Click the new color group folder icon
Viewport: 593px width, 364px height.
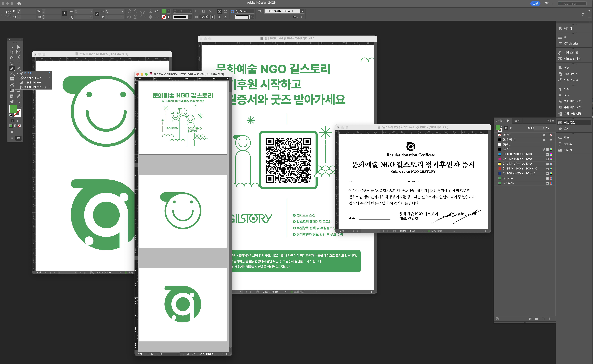pyautogui.click(x=537, y=319)
